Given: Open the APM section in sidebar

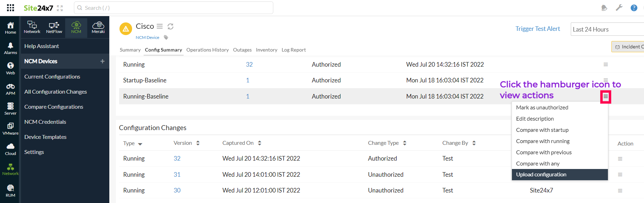Looking at the screenshot, I should (x=11, y=89).
